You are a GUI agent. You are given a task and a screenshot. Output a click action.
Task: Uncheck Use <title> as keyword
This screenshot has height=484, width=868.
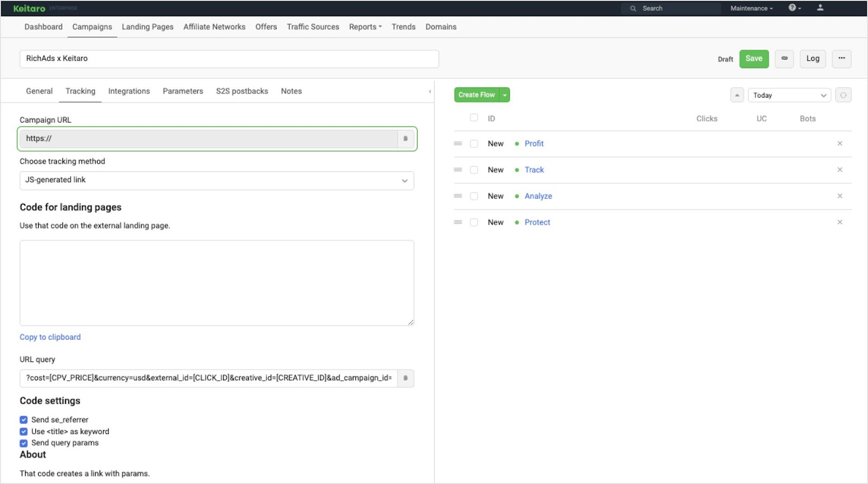click(24, 432)
